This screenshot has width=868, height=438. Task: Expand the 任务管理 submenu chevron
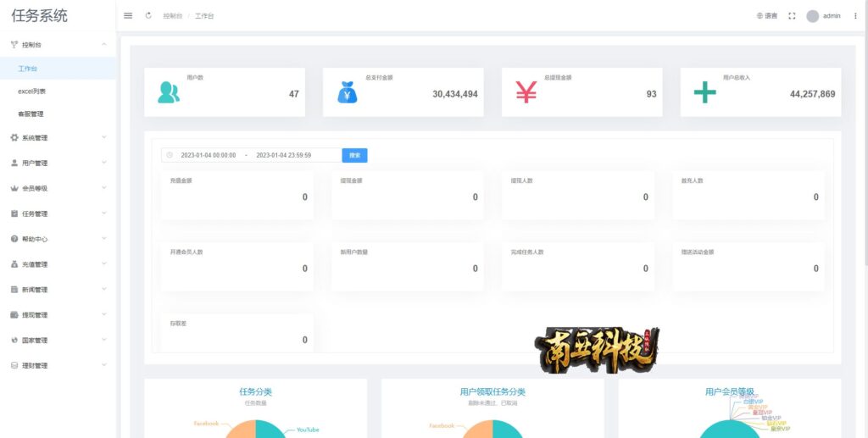(x=104, y=213)
